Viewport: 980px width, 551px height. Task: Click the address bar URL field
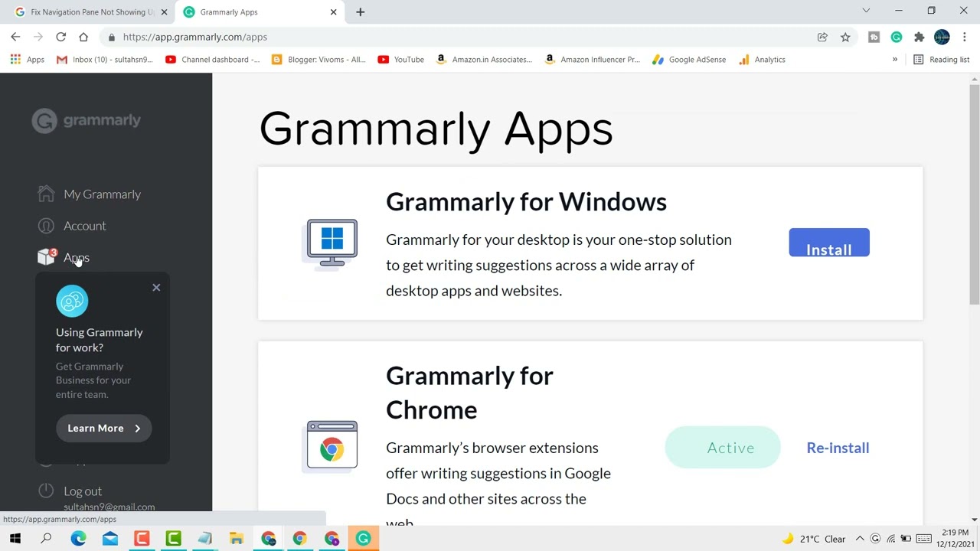[x=459, y=37]
